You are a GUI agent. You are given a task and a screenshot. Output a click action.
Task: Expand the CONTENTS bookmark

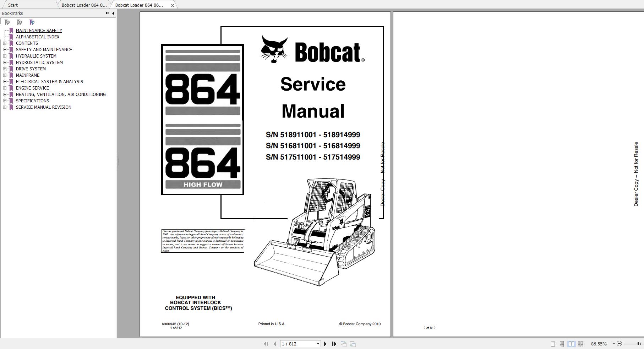4,43
